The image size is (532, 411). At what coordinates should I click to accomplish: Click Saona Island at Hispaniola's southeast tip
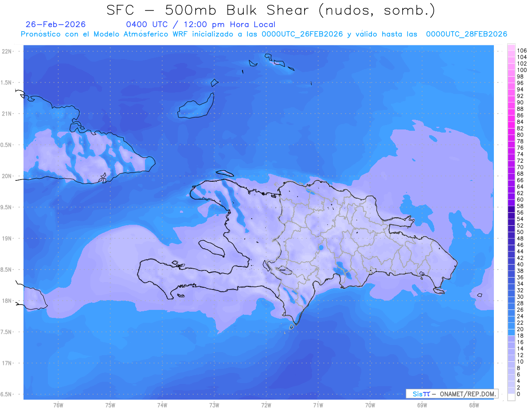(439, 290)
